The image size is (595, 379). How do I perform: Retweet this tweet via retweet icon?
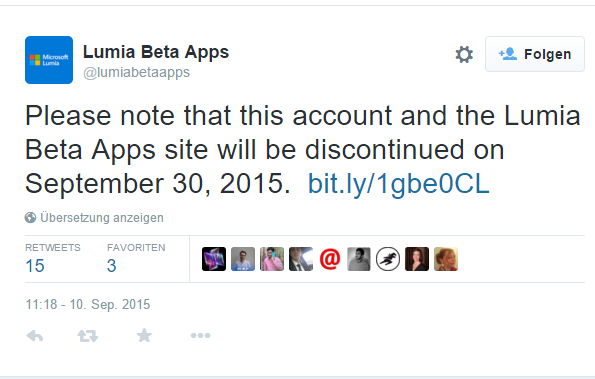click(x=88, y=336)
